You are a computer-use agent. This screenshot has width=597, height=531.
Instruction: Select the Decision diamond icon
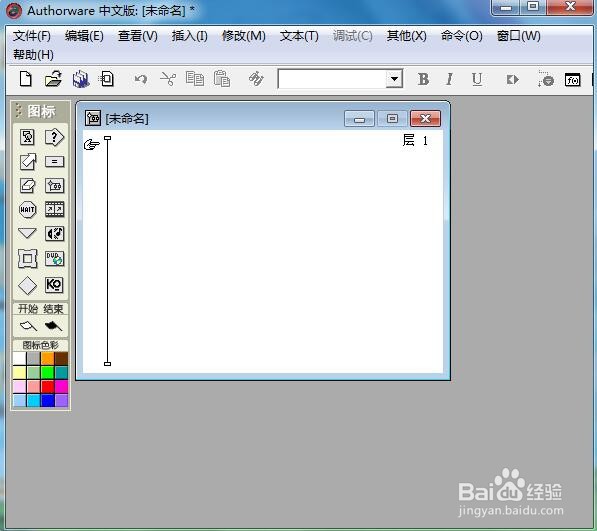tap(27, 285)
